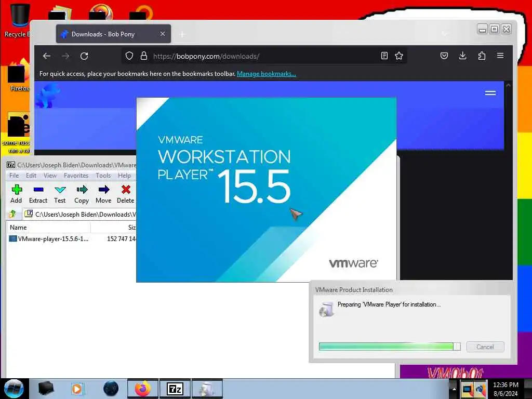
Task: Click Extract in 7-Zip toolbar
Action: pos(38,194)
